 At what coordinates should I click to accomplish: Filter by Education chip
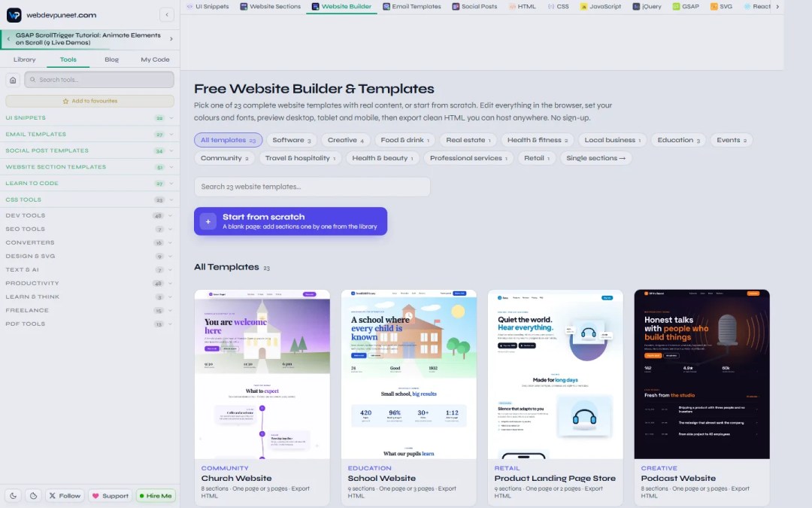pos(678,140)
